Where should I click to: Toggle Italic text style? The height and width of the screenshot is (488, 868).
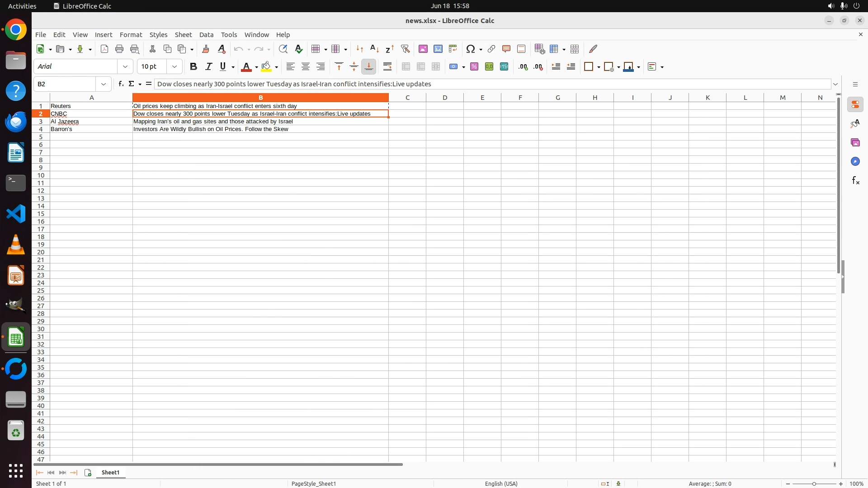pos(208,66)
